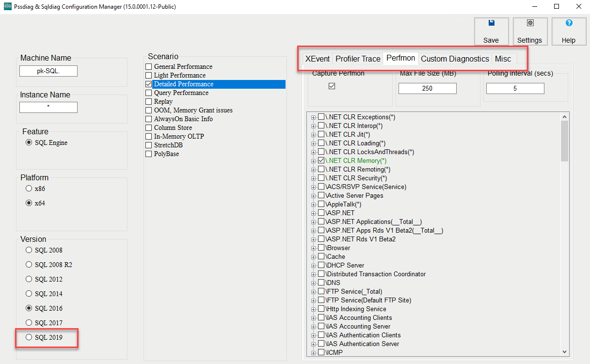Expand the ASP.NET counter node
Image resolution: width=590 pixels, height=364 pixels.
(313, 213)
